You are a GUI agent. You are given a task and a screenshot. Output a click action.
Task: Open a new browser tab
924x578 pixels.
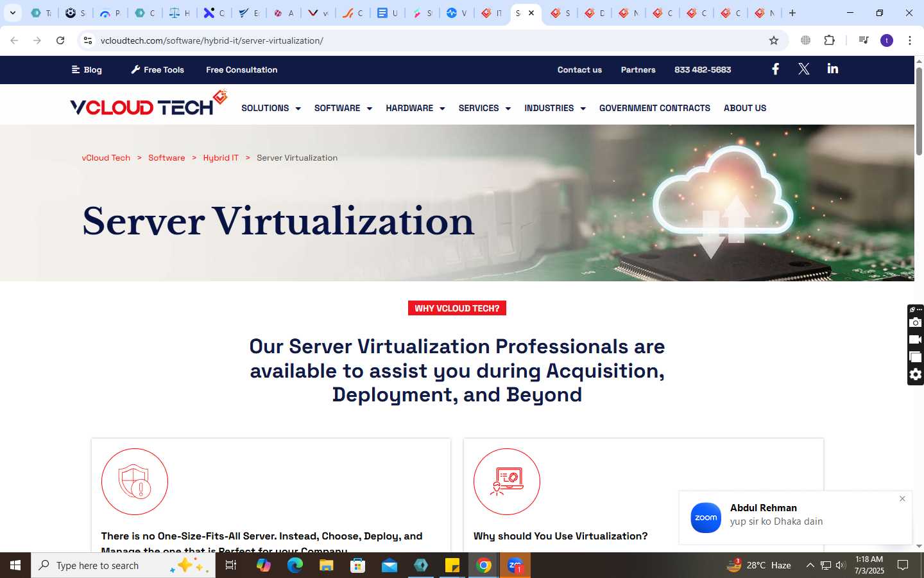[792, 13]
